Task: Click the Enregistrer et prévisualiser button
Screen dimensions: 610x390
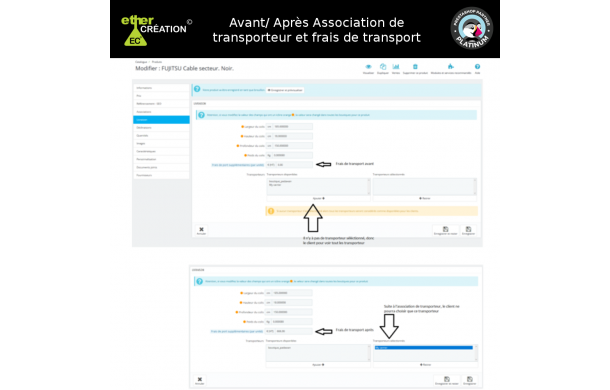Action: click(285, 90)
